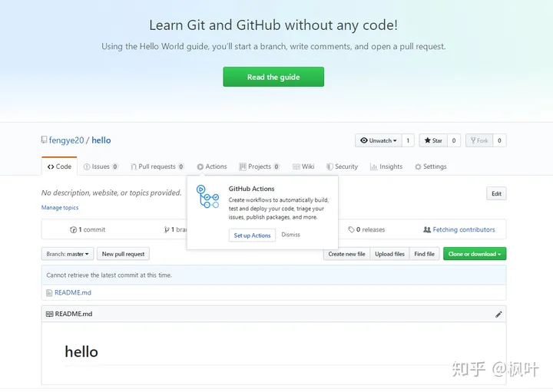This screenshot has height=392, width=553.
Task: Click the Read the guide button
Action: coord(273,77)
